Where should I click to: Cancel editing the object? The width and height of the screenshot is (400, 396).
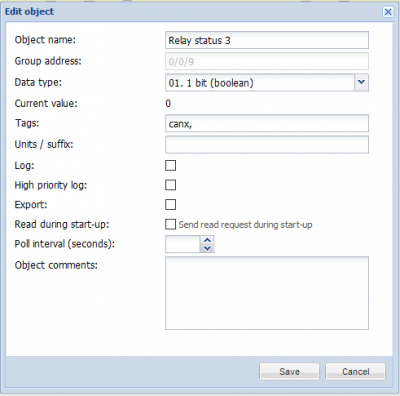pos(355,371)
